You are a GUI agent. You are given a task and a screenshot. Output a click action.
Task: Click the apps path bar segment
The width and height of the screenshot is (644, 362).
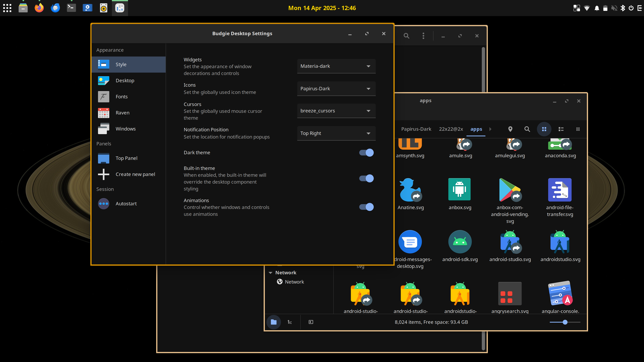(x=476, y=129)
